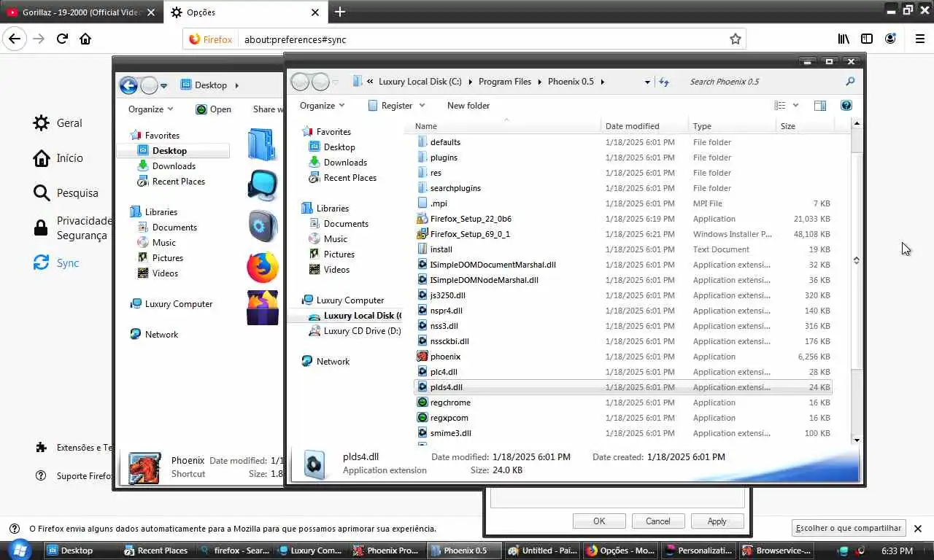934x560 pixels.
Task: Open the change view options dropdown arrow
Action: click(x=795, y=105)
